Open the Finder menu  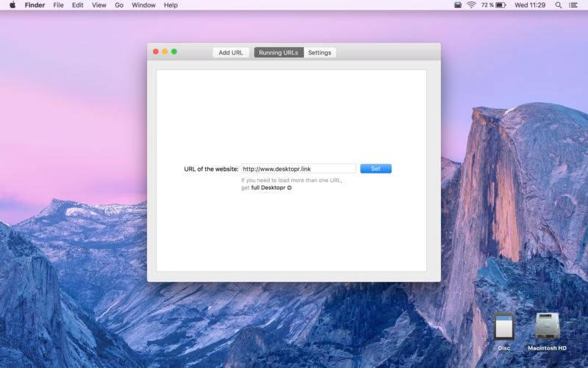pos(35,5)
